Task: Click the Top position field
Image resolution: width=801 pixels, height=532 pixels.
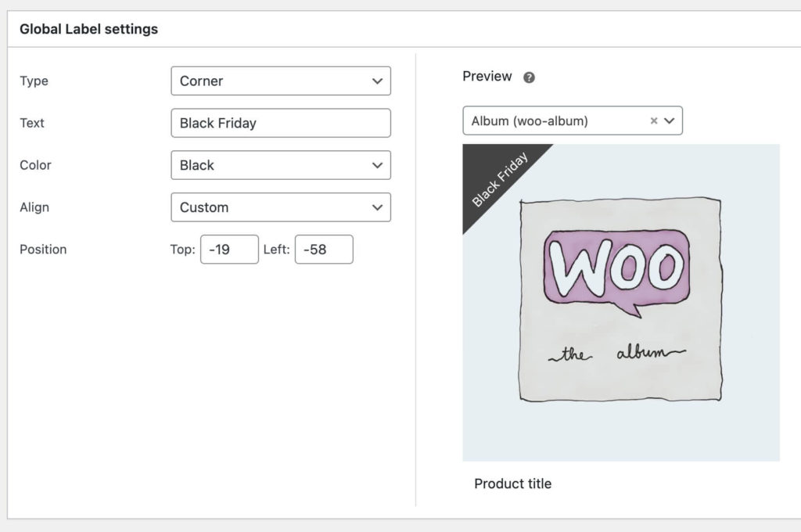Action: (229, 250)
